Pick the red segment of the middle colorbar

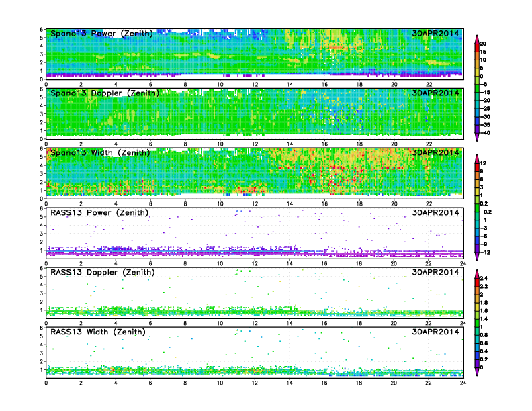[x=477, y=167]
